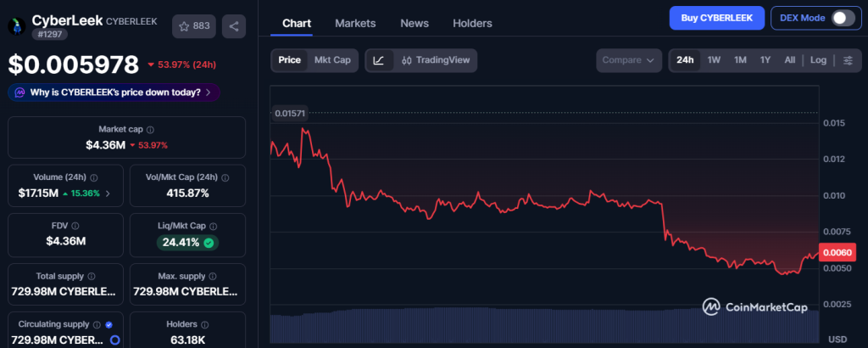Click the 24.41% liquidity badge
The height and width of the screenshot is (348, 868).
coord(187,243)
